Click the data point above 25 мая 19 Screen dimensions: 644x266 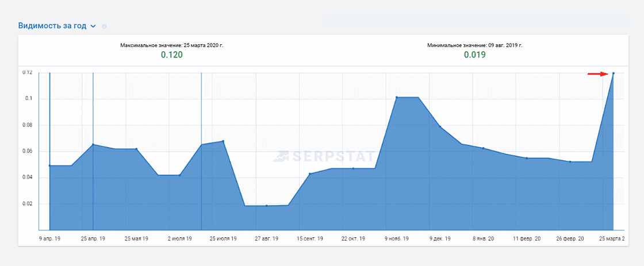click(136, 149)
